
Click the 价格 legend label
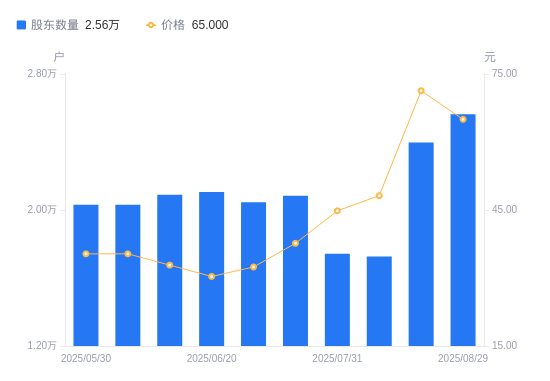coord(173,25)
